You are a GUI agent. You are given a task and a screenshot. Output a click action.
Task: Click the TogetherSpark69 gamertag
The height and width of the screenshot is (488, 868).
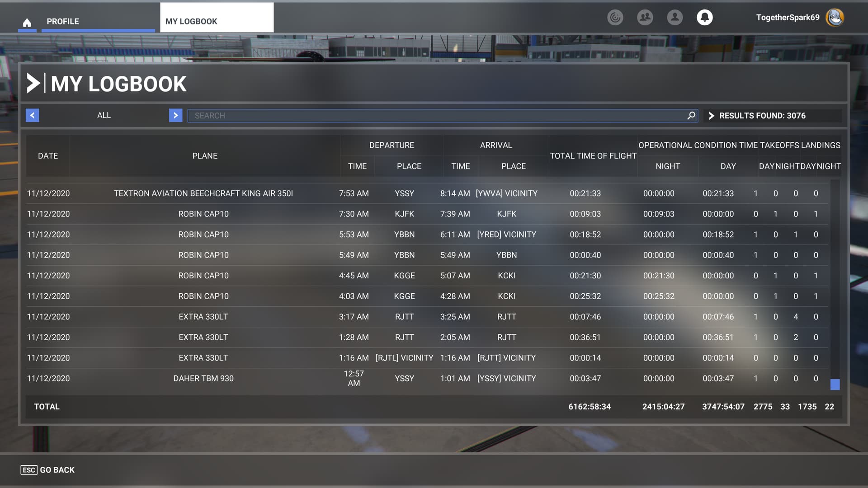(788, 18)
